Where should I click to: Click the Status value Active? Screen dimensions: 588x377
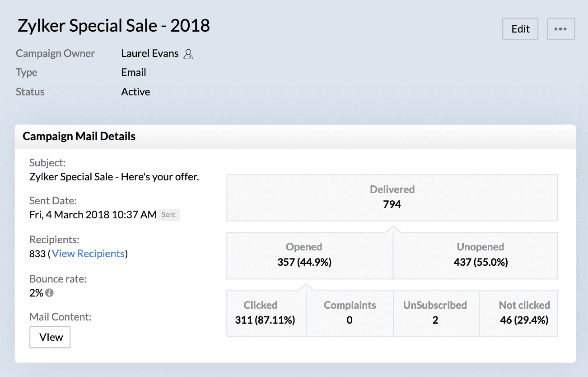135,92
